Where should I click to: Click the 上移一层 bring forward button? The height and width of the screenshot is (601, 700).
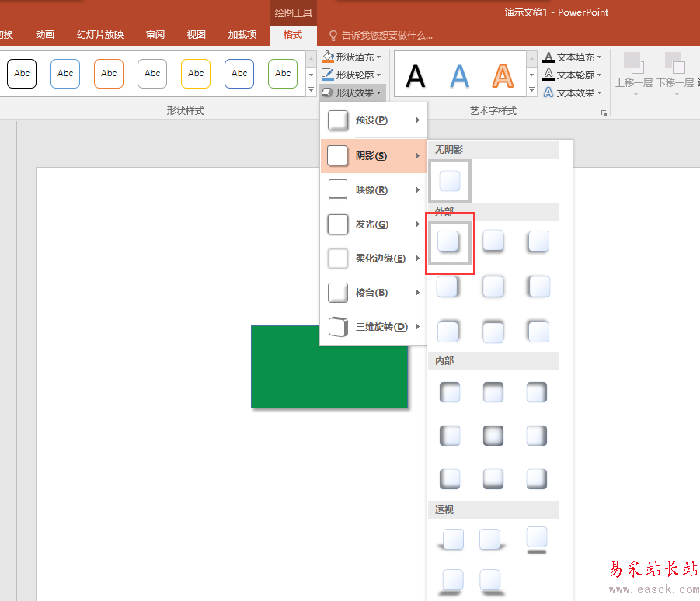(x=634, y=73)
